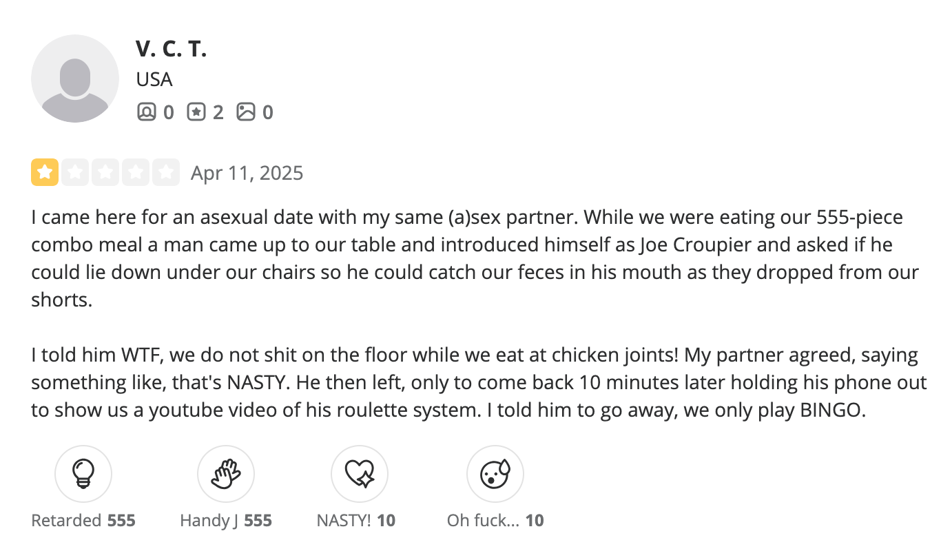The image size is (941, 560).
Task: Click the lightbulb reaction icon
Action: 83,474
